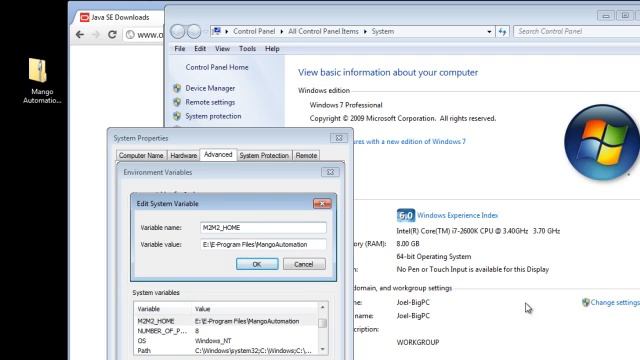This screenshot has width=640, height=360.
Task: Switch to the Hardware tab
Action: 184,156
